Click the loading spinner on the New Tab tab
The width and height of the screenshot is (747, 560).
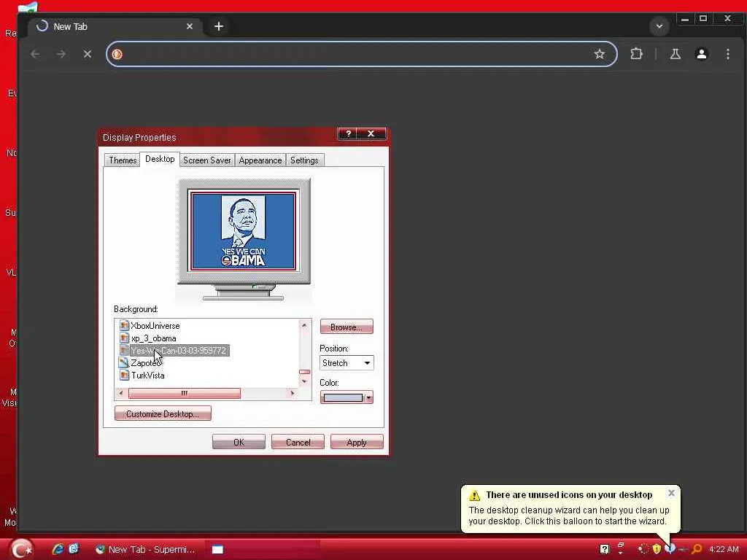click(42, 26)
